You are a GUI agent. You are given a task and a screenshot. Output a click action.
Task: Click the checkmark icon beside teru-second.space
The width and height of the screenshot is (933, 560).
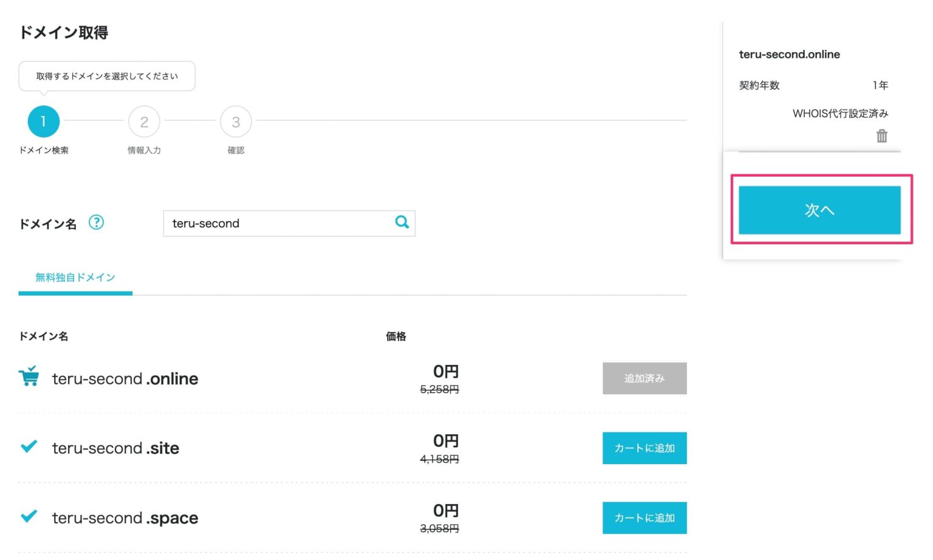(x=29, y=517)
